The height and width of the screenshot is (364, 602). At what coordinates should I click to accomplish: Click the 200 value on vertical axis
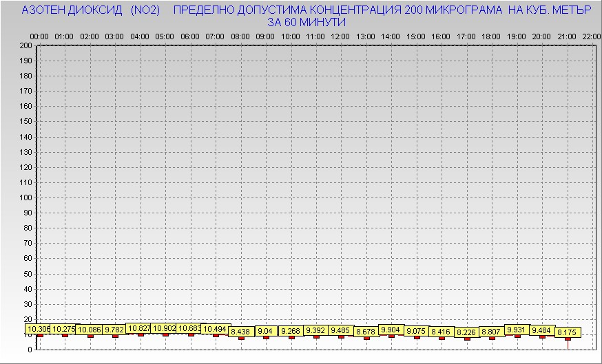[x=26, y=45]
